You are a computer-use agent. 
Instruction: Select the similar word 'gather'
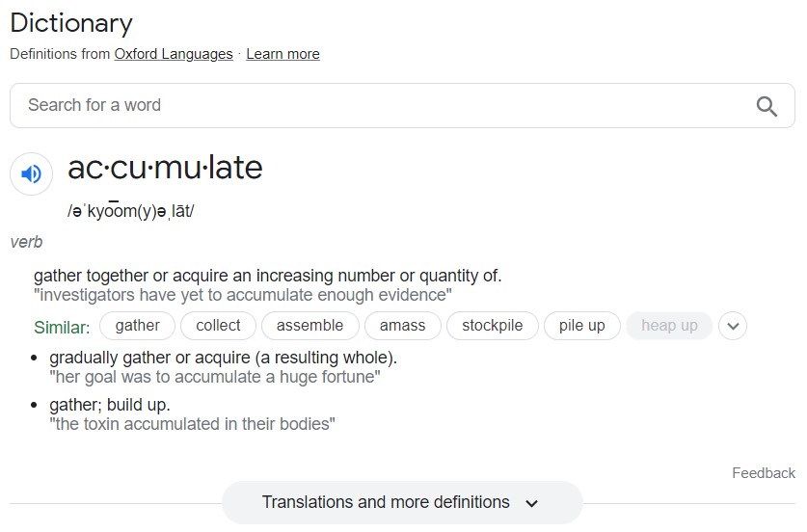point(137,326)
